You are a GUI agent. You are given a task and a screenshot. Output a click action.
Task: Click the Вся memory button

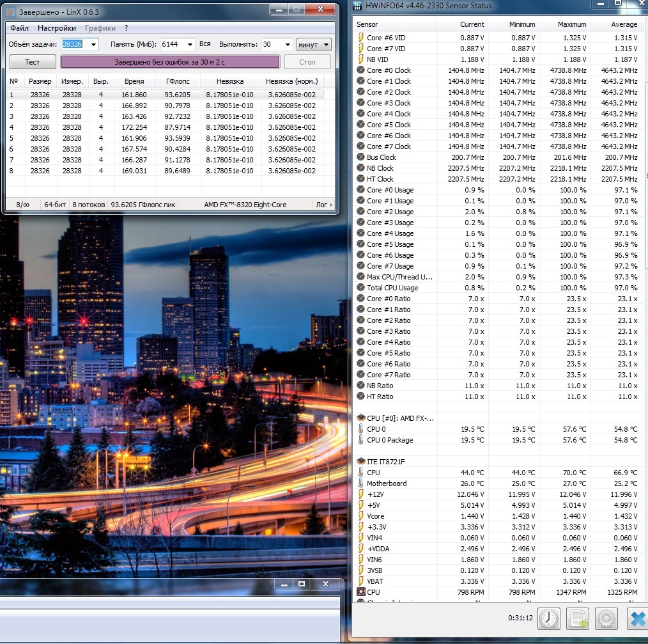(204, 44)
